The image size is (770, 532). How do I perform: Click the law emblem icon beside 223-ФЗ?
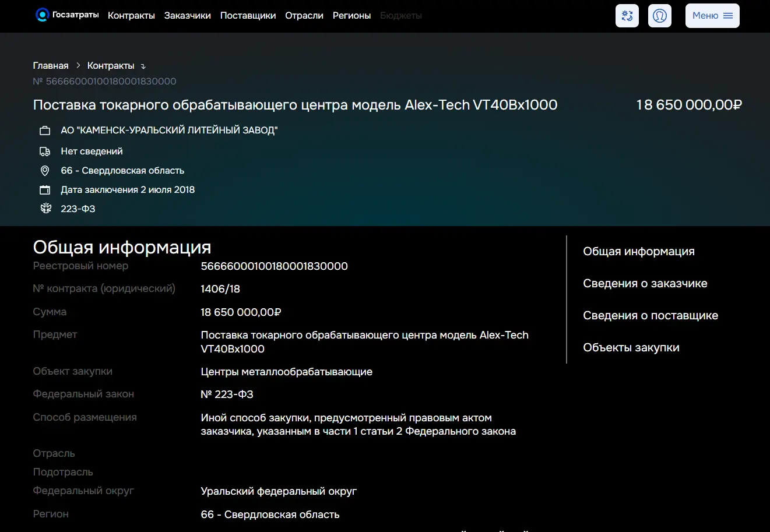45,209
